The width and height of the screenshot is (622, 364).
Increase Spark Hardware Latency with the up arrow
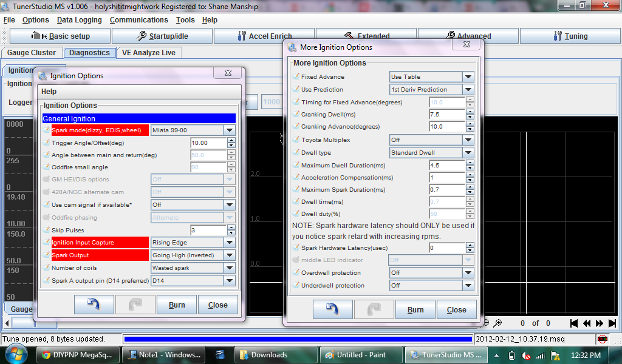pyautogui.click(x=470, y=245)
